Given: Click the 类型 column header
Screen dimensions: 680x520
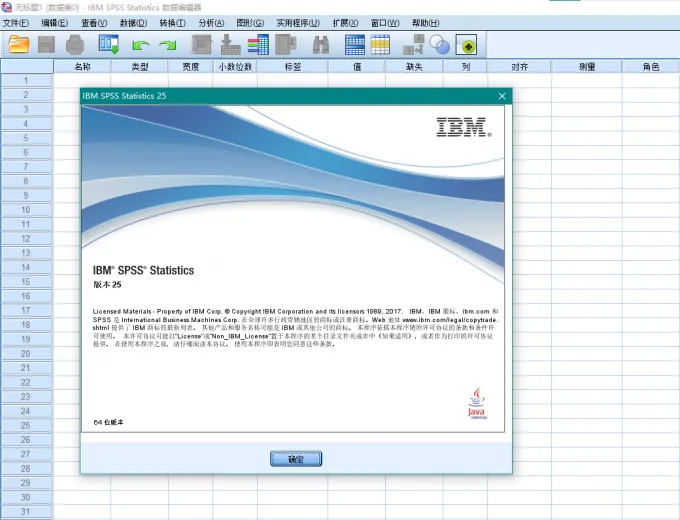Looking at the screenshot, I should [x=140, y=66].
